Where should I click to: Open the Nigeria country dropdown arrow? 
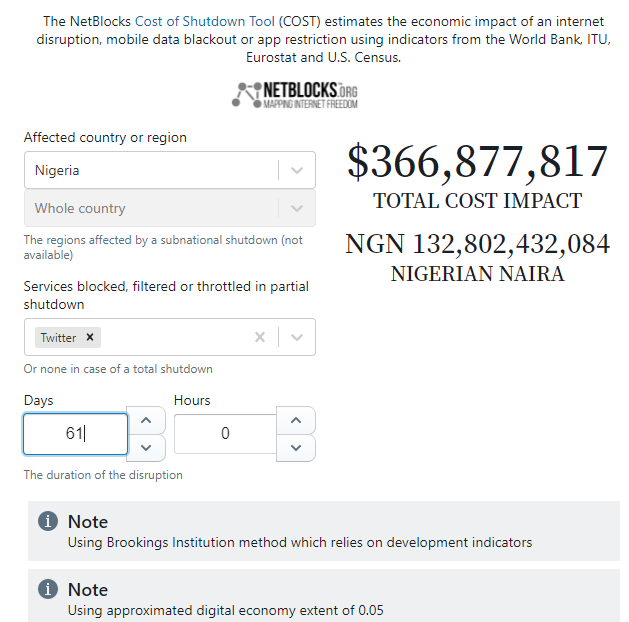(x=297, y=170)
